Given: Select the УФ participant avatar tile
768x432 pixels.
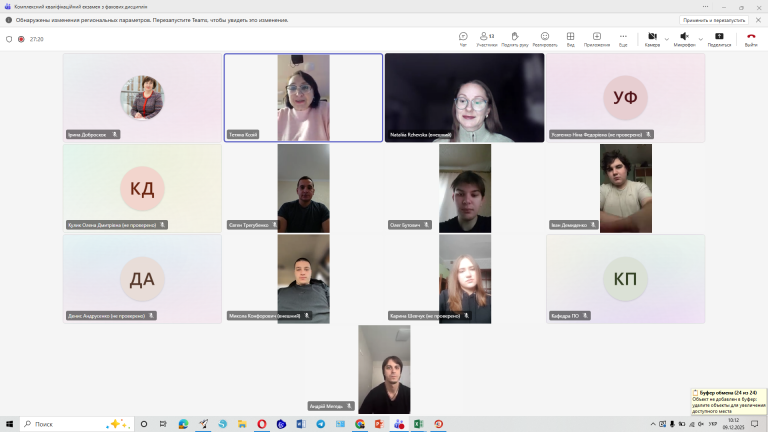Looking at the screenshot, I should tap(625, 97).
